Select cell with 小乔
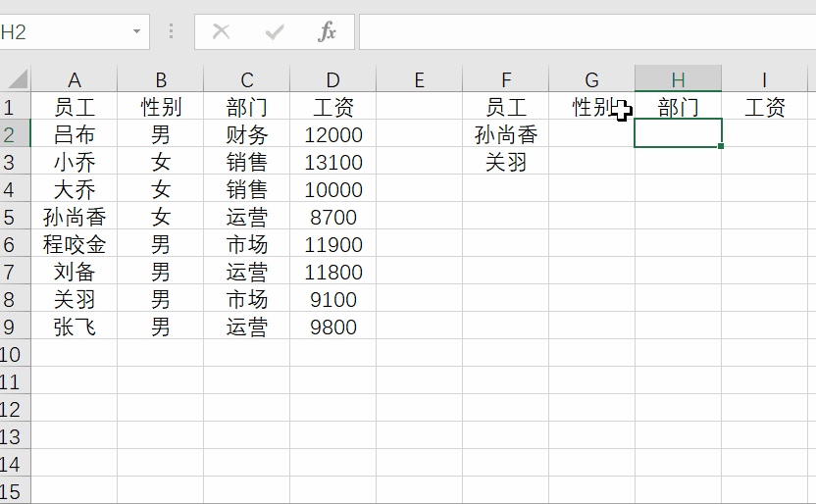The width and height of the screenshot is (816, 504). [74, 162]
